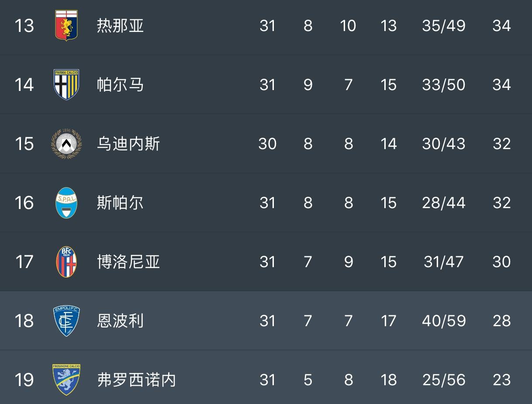This screenshot has height=404, width=532.
Task: Select the 弗罗西诺内 team name
Action: (x=136, y=380)
